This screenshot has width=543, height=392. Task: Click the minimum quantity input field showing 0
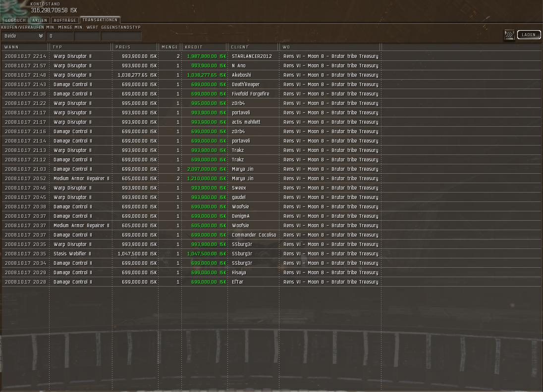click(60, 36)
